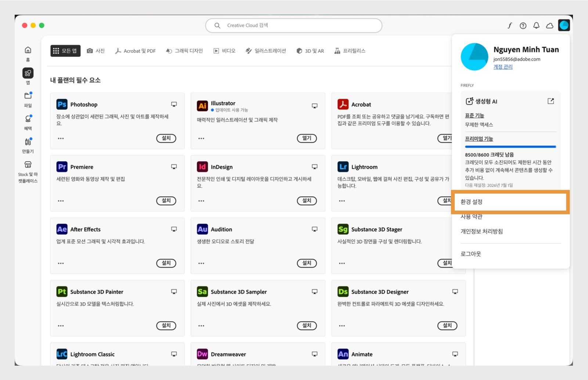Open Stock and Marketplace in sidebar
This screenshot has width=588, height=380.
[x=28, y=172]
